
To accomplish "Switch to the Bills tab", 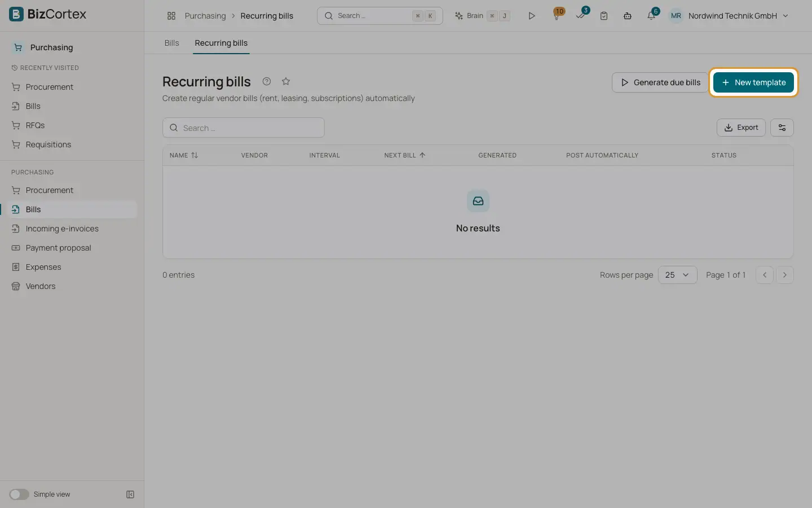I will coord(171,43).
